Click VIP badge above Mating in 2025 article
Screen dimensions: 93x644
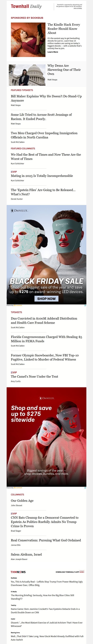tap(14, 172)
